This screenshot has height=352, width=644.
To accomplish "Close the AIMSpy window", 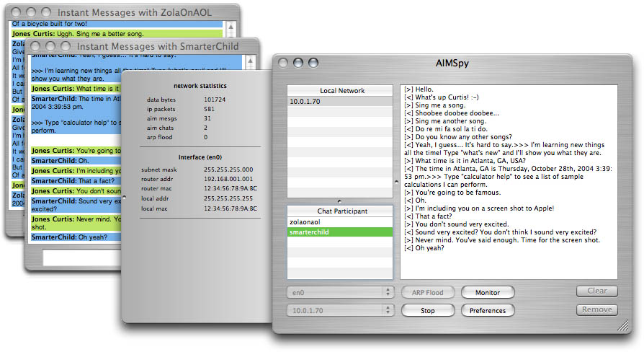I will coord(283,63).
